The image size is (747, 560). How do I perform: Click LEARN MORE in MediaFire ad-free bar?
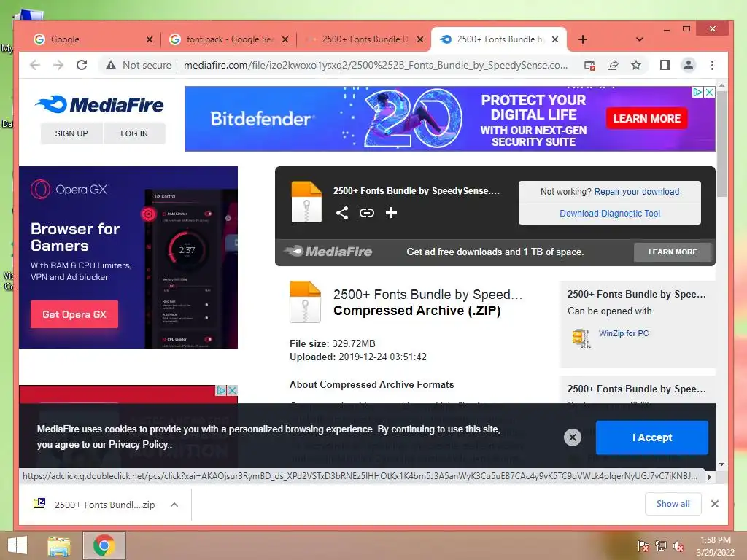[673, 252]
